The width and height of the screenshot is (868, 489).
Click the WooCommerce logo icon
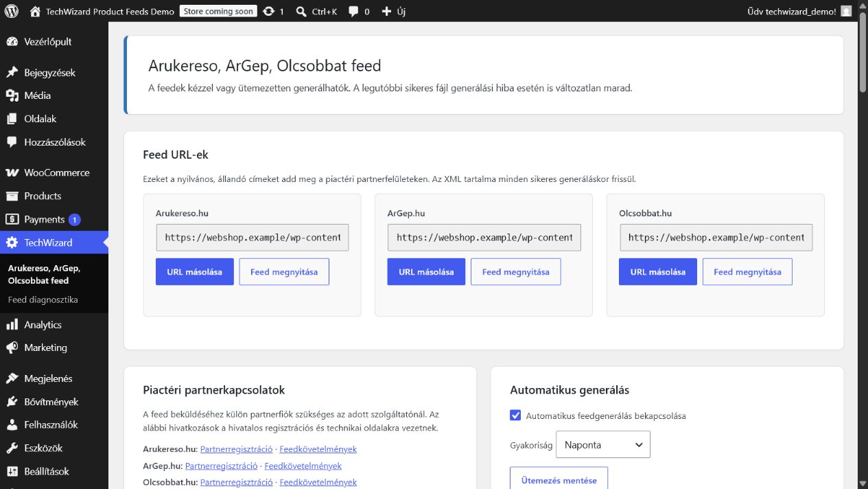pos(12,173)
